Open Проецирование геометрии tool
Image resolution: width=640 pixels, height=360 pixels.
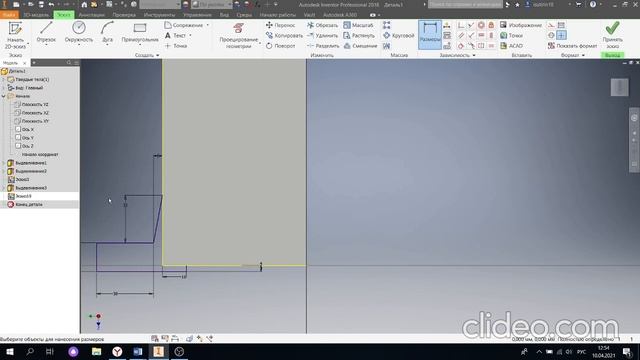[x=238, y=35]
